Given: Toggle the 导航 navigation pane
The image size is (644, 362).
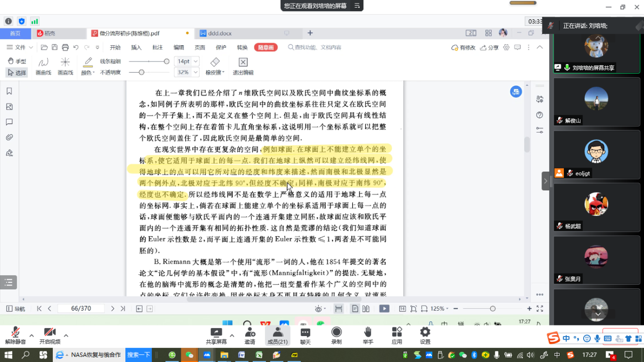Looking at the screenshot, I should pos(15,309).
